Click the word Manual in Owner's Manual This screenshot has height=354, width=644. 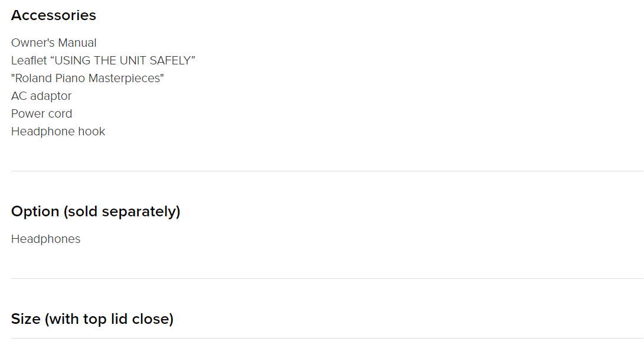[77, 43]
